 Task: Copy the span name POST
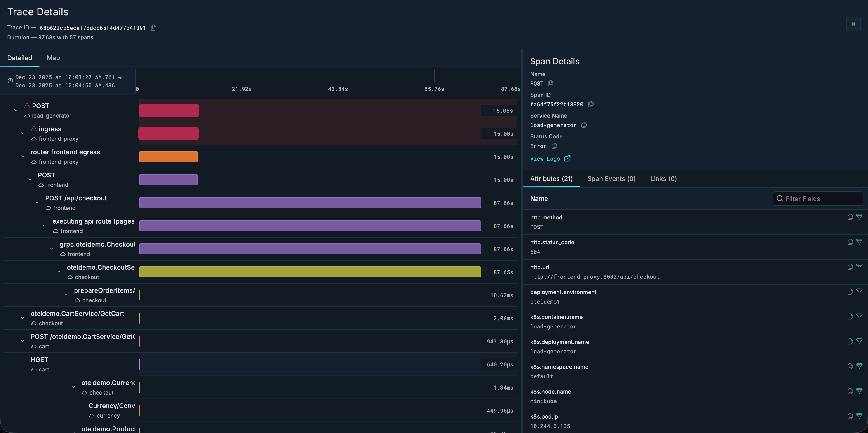pos(551,83)
